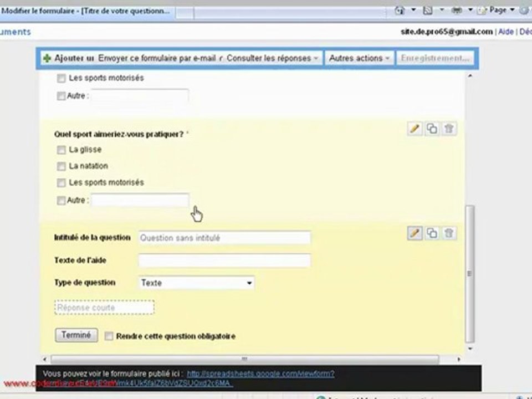The width and height of the screenshot is (532, 399).
Task: Delete the 'Quel sport aimeriez-vous pratiquer?' question trash icon
Action: [x=449, y=129]
